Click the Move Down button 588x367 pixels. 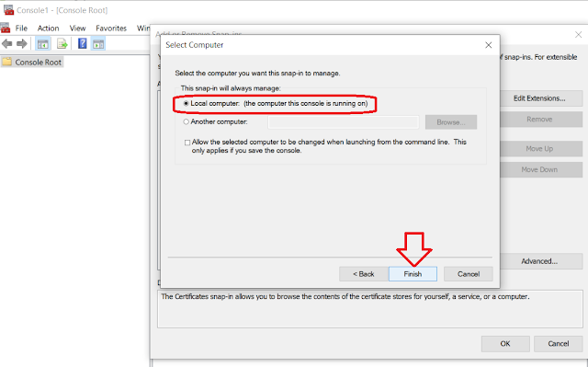[x=539, y=169]
